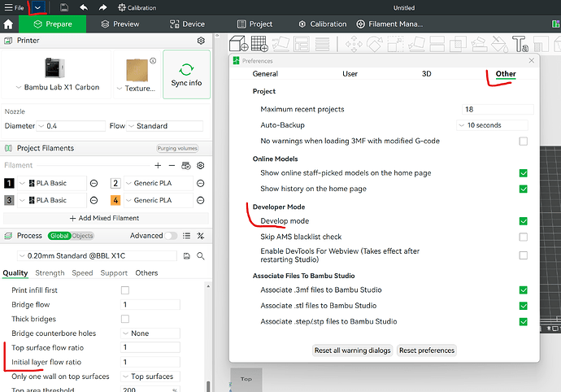Click filament 4 orange color swatch
Viewport: 561px width, 392px height.
tap(115, 200)
